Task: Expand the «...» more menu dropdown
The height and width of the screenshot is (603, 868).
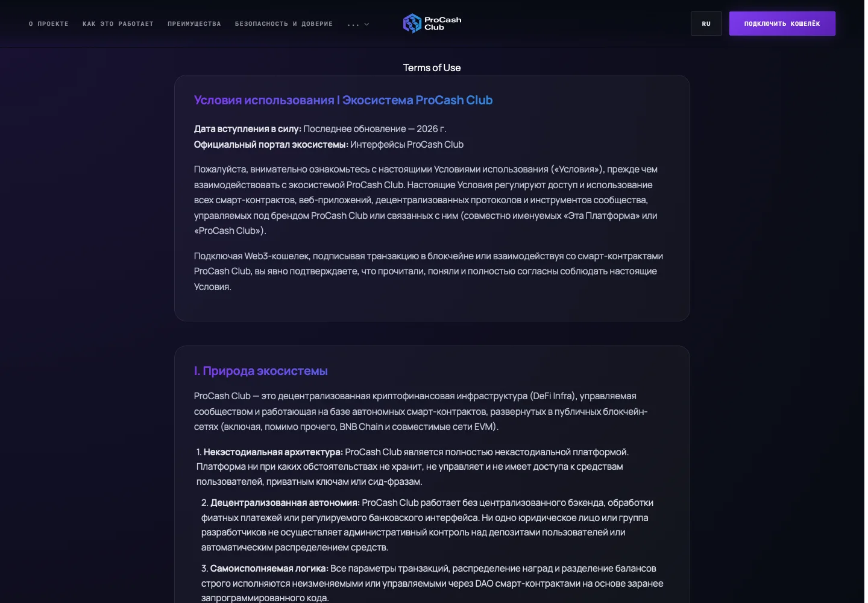Action: coord(358,24)
